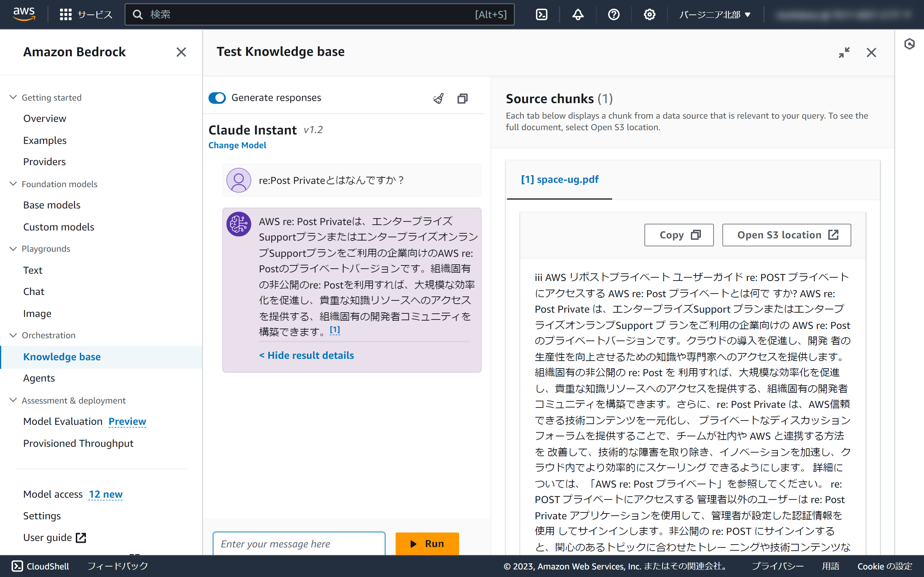Open the region dropdown バージニア北部

click(x=715, y=14)
